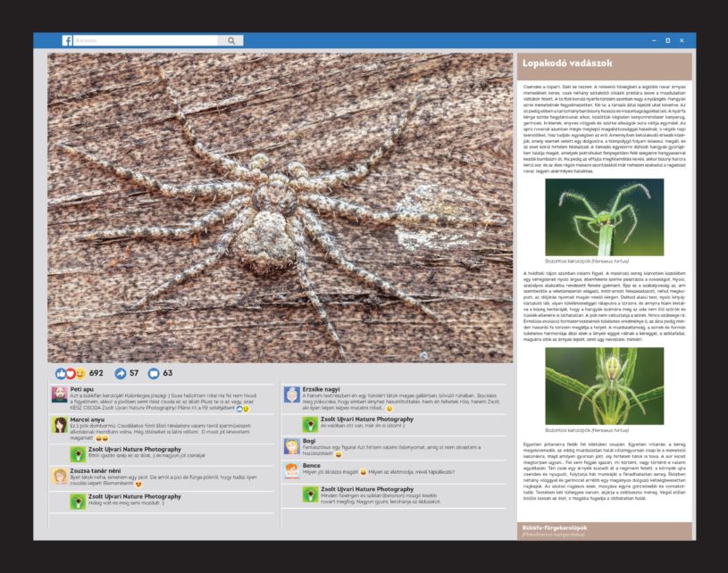
Task: Click the red heart reaction icon
Action: point(70,373)
